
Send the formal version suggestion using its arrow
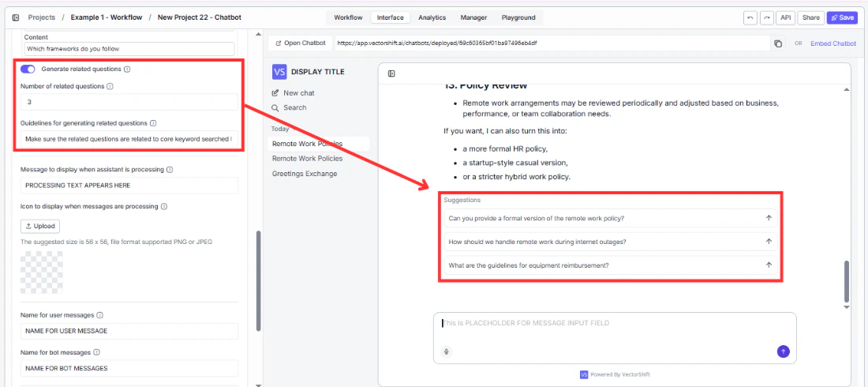click(769, 218)
